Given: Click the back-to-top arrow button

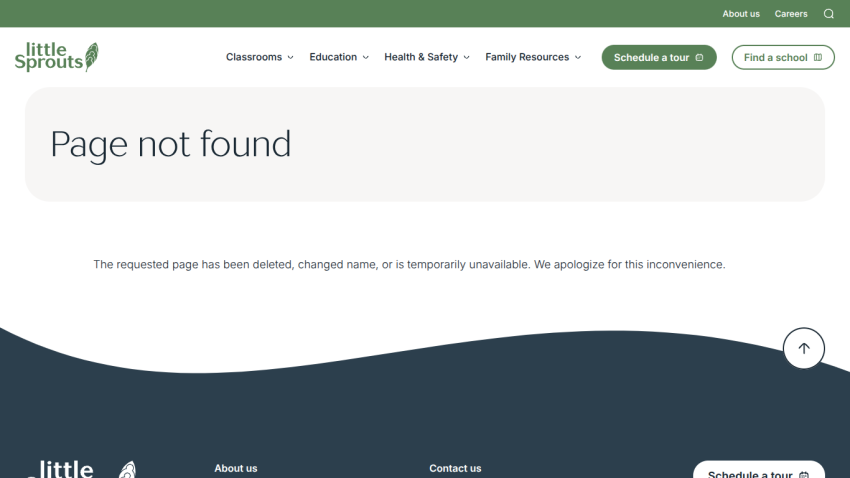Looking at the screenshot, I should pyautogui.click(x=803, y=348).
